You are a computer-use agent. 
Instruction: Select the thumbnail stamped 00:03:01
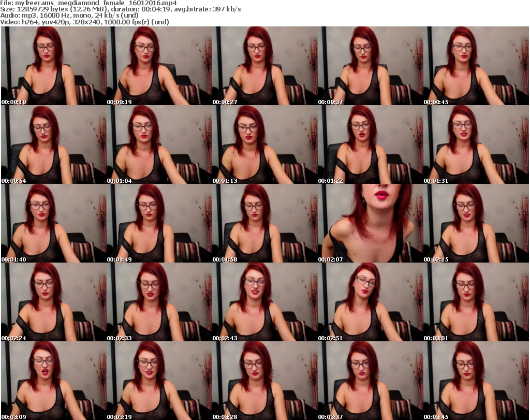click(x=476, y=302)
